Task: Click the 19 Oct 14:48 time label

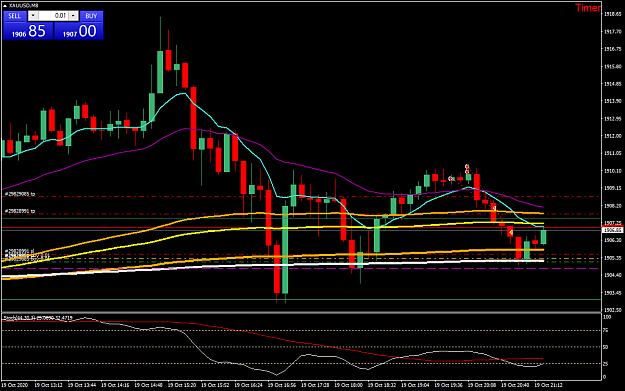Action: (x=148, y=385)
